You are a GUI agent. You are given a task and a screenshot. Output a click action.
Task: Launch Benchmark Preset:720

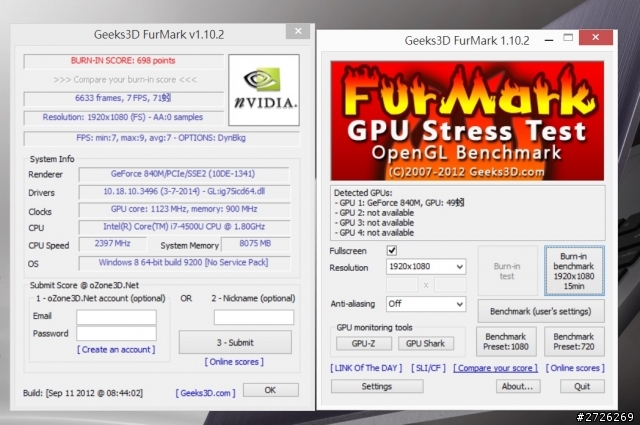574,341
